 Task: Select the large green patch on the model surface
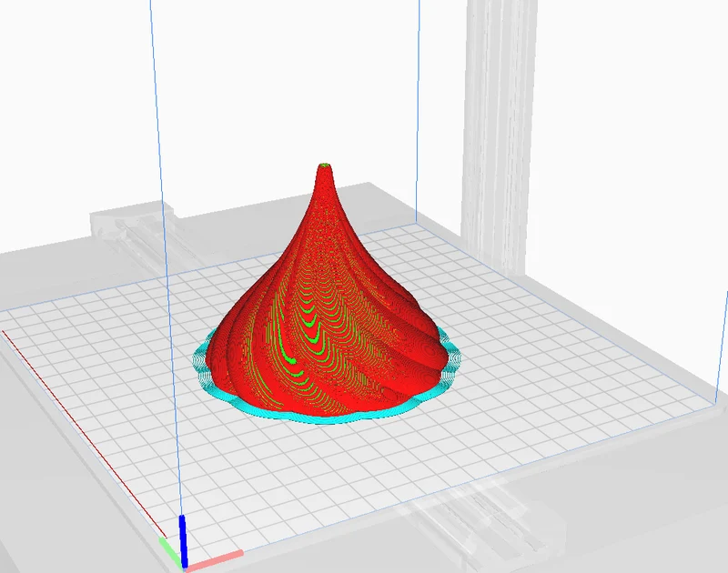click(292, 360)
